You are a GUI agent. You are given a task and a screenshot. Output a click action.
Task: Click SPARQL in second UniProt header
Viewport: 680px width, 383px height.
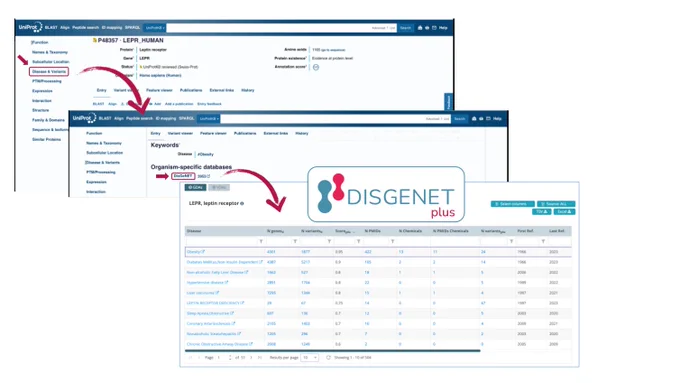pos(186,118)
